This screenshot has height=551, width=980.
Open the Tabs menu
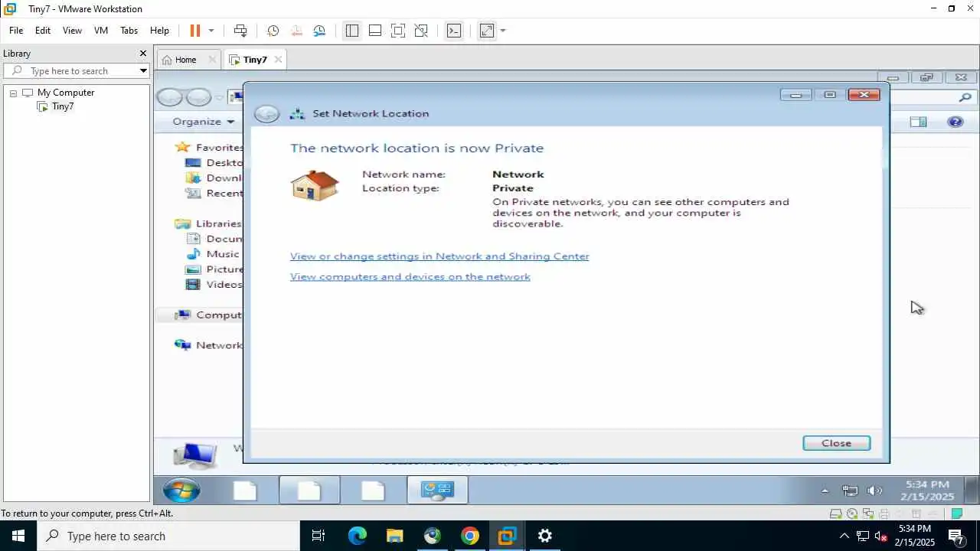[x=129, y=31]
